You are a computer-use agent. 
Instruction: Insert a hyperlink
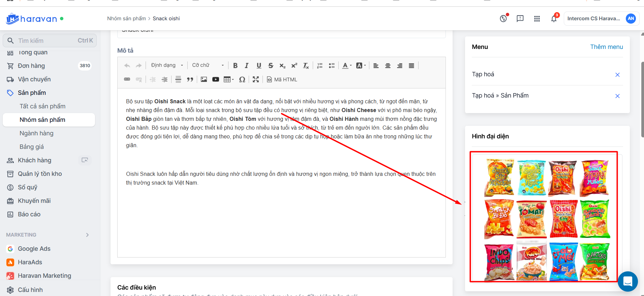pyautogui.click(x=127, y=79)
